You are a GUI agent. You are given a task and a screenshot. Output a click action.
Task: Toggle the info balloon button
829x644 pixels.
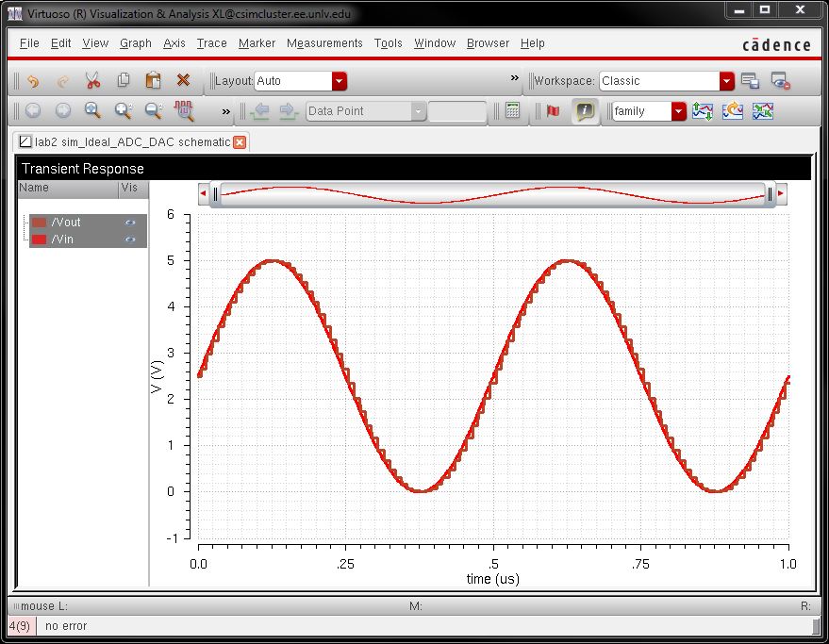(585, 111)
